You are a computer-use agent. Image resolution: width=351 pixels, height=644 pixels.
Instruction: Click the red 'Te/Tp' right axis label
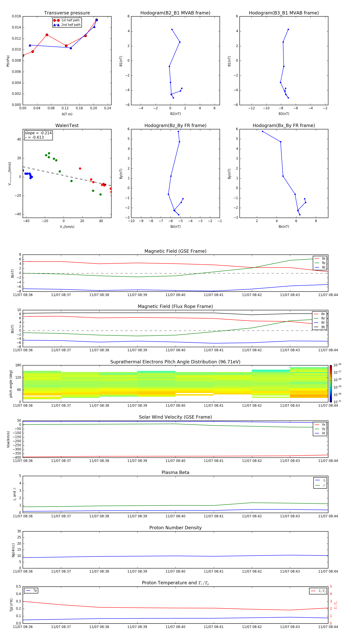click(336, 605)
